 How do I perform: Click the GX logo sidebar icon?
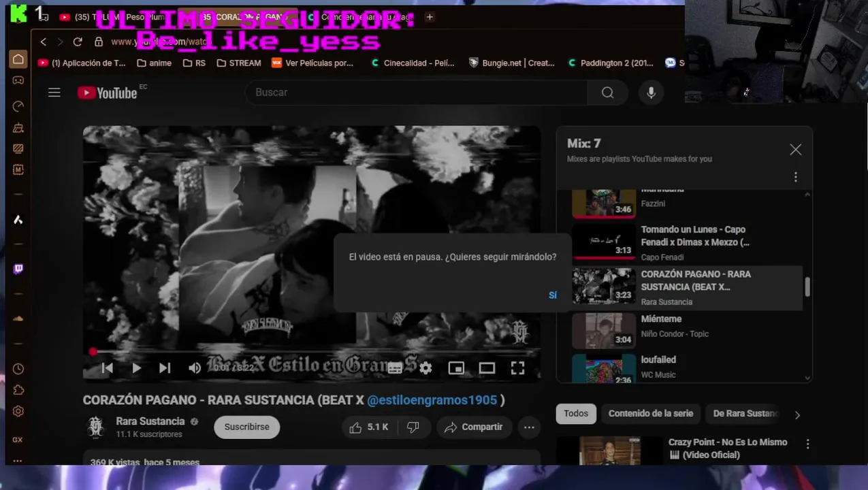[18, 440]
